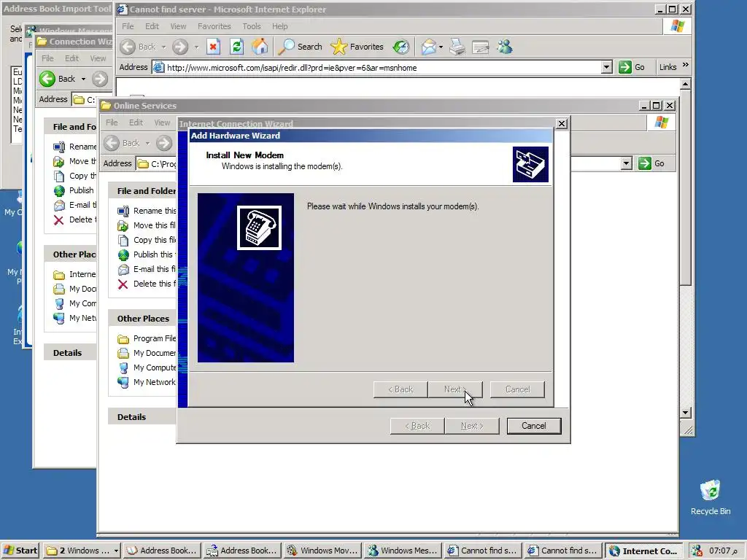
Task: Click E-mail this file in Online Services
Action: pyautogui.click(x=146, y=269)
